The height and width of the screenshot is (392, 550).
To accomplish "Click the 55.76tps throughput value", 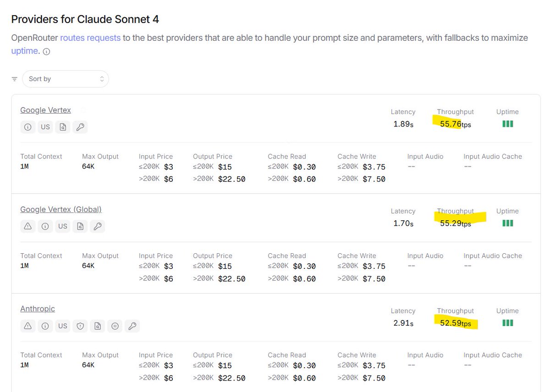I will pos(456,124).
